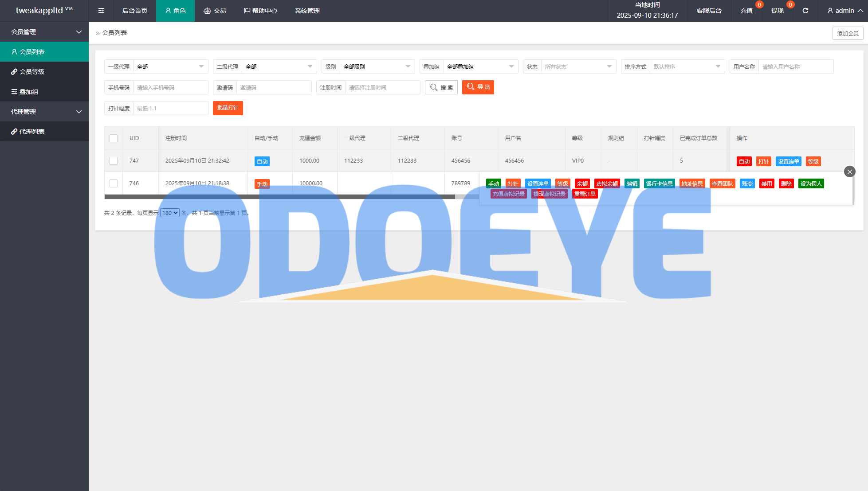Open 叠加组 in the sidebar
This screenshot has height=491, width=868.
click(29, 92)
